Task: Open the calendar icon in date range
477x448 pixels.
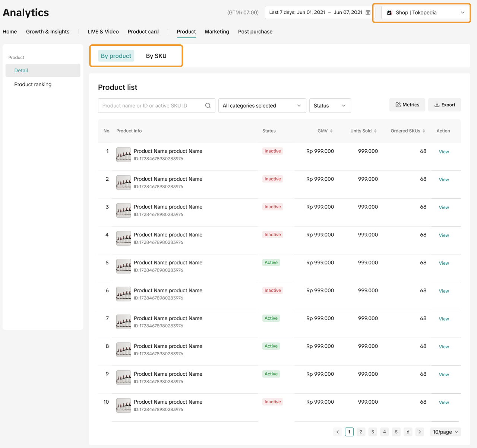Action: click(x=368, y=12)
